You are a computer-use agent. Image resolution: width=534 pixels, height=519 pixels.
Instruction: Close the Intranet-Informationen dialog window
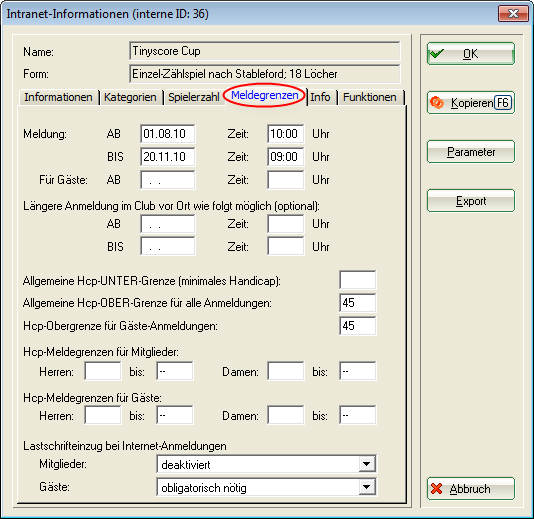[x=513, y=14]
